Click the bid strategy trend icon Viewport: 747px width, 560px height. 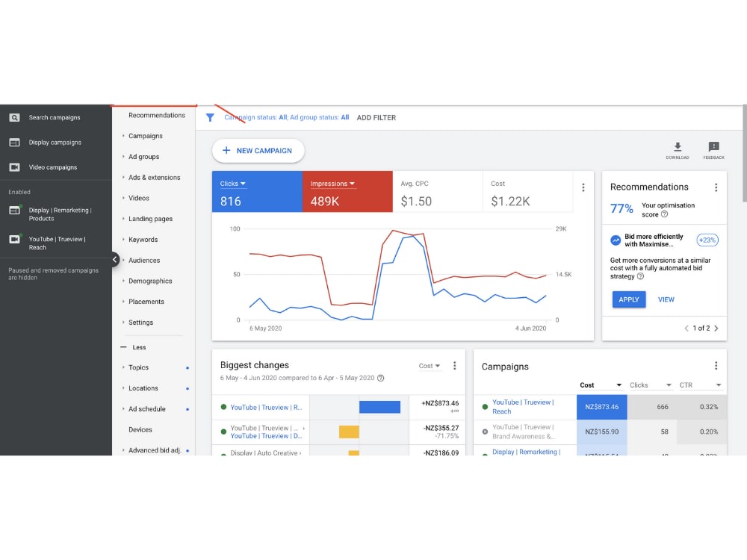tap(616, 240)
